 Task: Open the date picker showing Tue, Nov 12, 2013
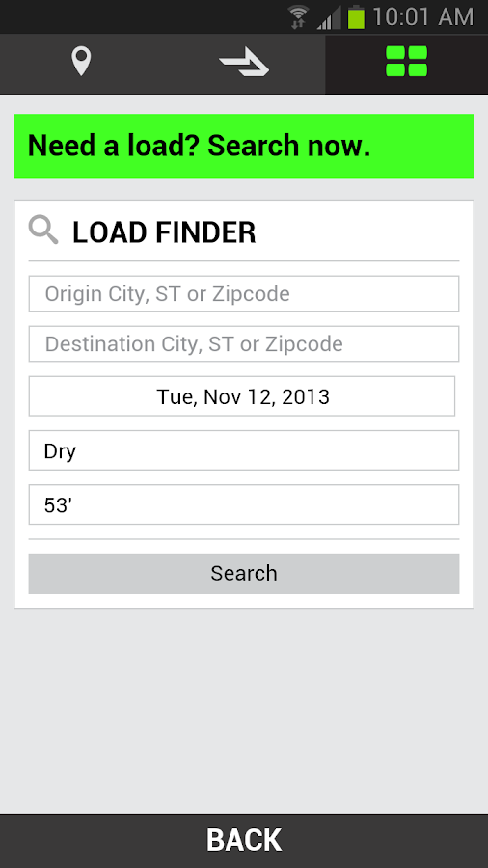(x=242, y=396)
